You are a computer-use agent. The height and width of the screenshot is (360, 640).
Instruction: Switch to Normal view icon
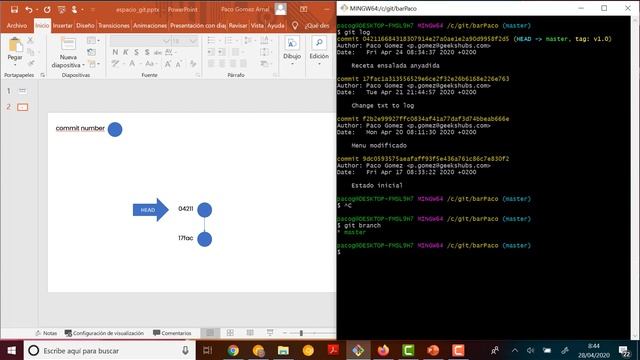click(x=210, y=333)
